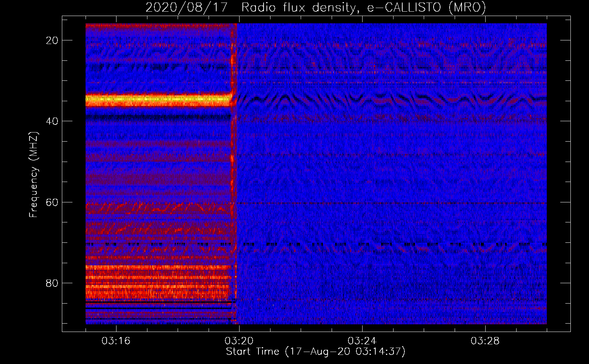Click the 03:28 time tick label
Screen dimensions: 589x364
point(485,341)
